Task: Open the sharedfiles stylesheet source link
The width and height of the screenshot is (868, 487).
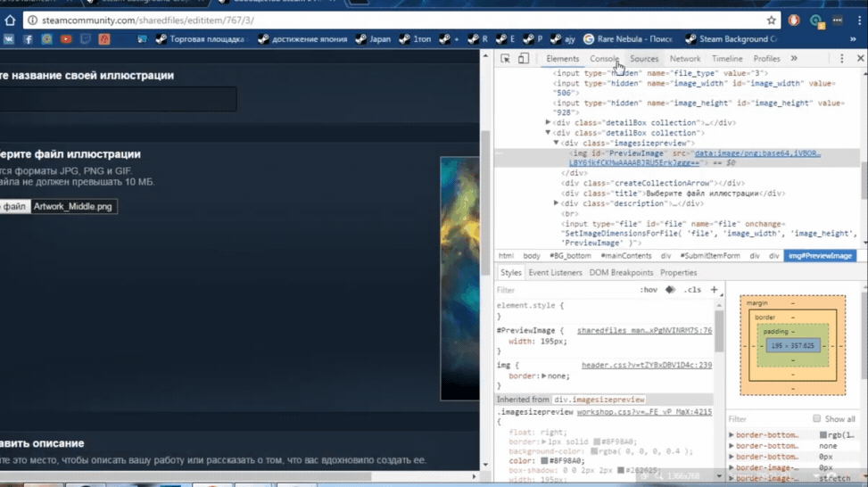Action: pos(644,330)
